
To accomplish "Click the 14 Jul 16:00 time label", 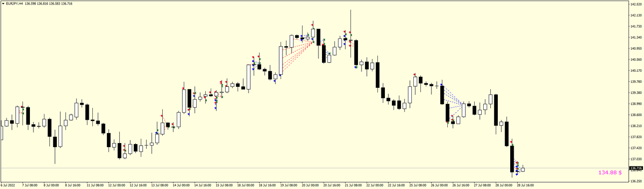I will [202, 186].
